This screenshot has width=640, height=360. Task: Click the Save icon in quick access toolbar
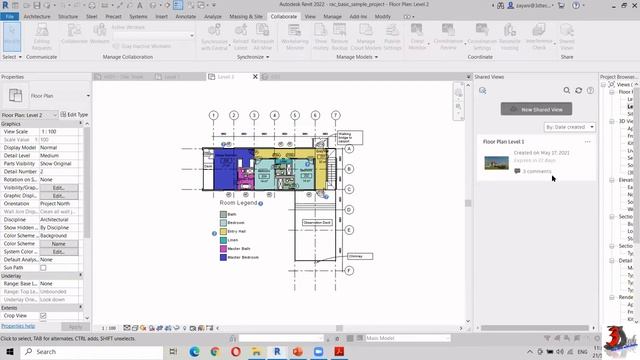(37, 5)
